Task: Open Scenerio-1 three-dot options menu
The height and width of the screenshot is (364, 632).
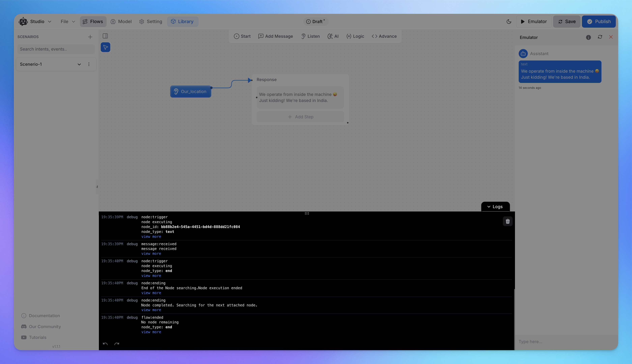Action: click(x=89, y=64)
